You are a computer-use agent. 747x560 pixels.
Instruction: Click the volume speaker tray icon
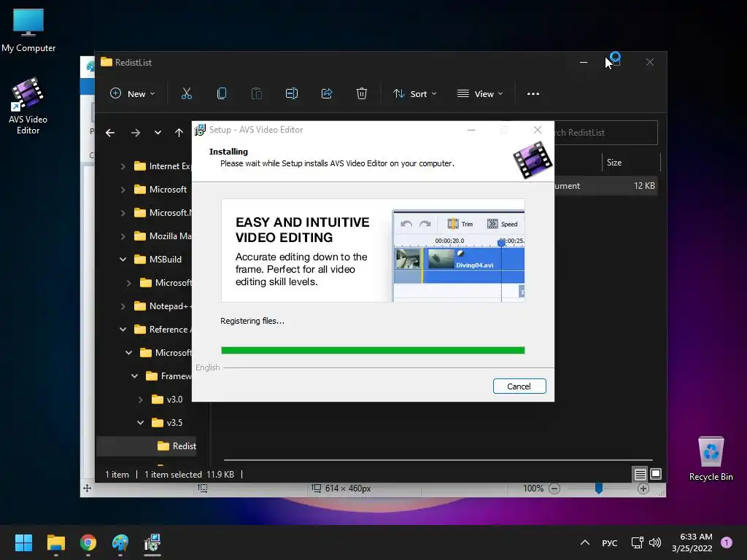tap(655, 542)
